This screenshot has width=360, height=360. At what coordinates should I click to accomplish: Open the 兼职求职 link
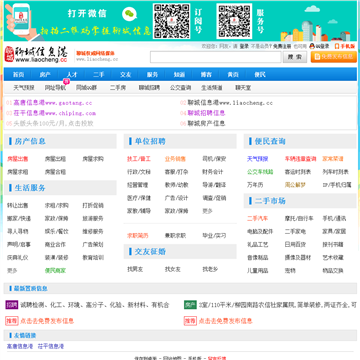pos(175,236)
